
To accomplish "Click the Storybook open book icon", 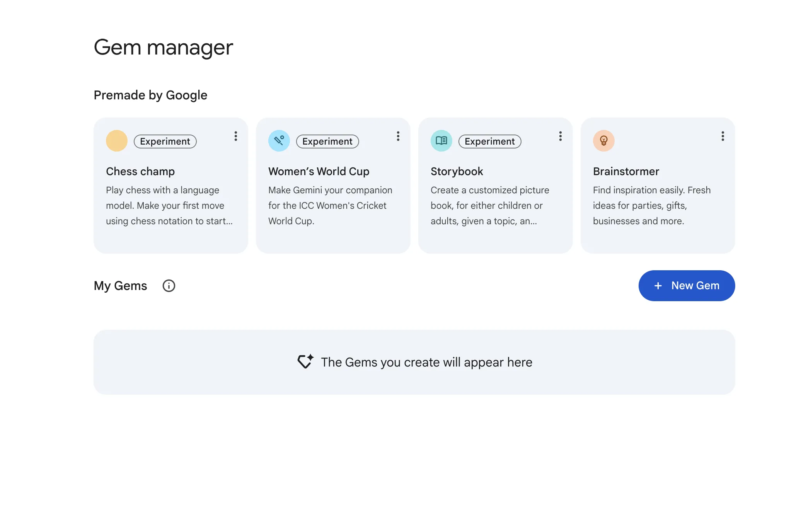I will tap(441, 141).
